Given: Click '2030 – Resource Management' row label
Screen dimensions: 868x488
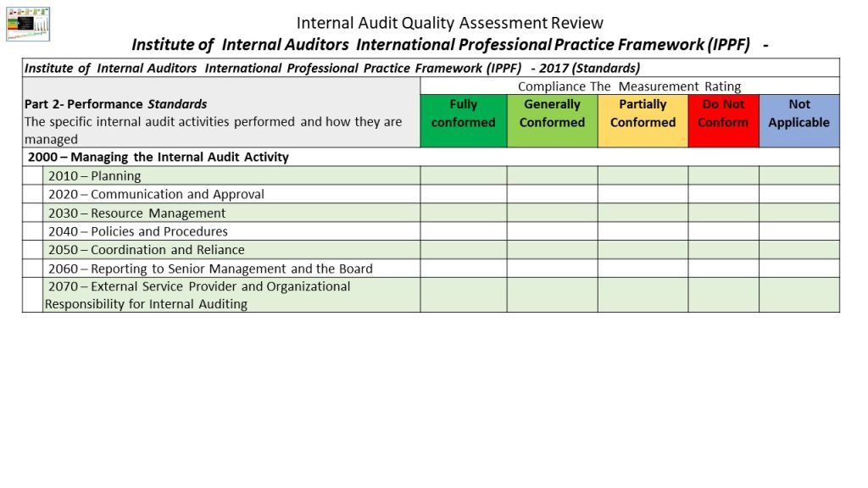Looking at the screenshot, I should click(x=136, y=213).
